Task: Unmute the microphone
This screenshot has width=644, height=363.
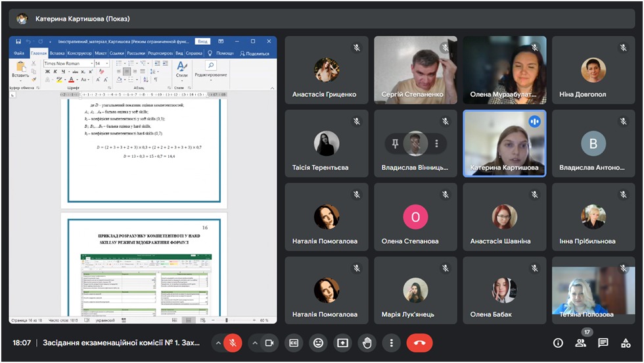Action: (x=233, y=343)
